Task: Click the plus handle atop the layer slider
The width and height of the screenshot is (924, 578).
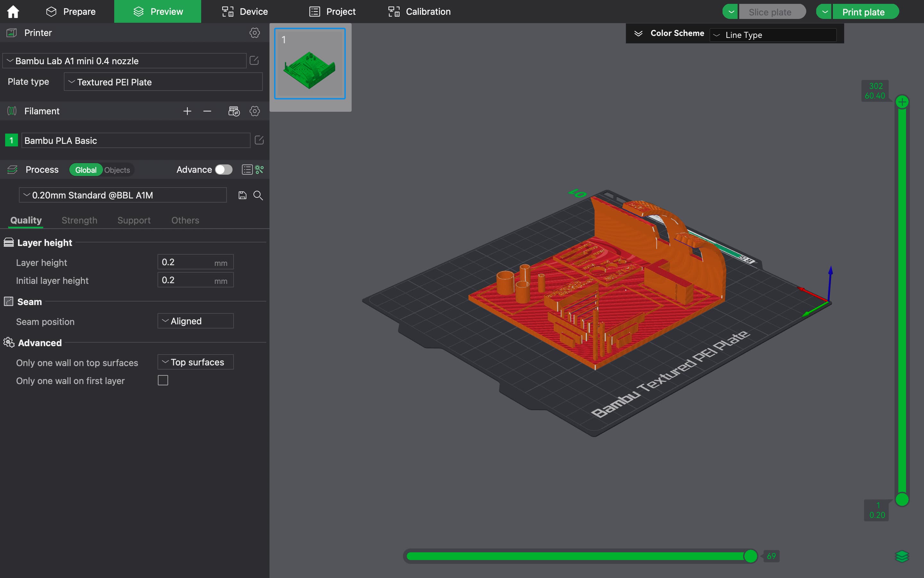Action: point(902,102)
